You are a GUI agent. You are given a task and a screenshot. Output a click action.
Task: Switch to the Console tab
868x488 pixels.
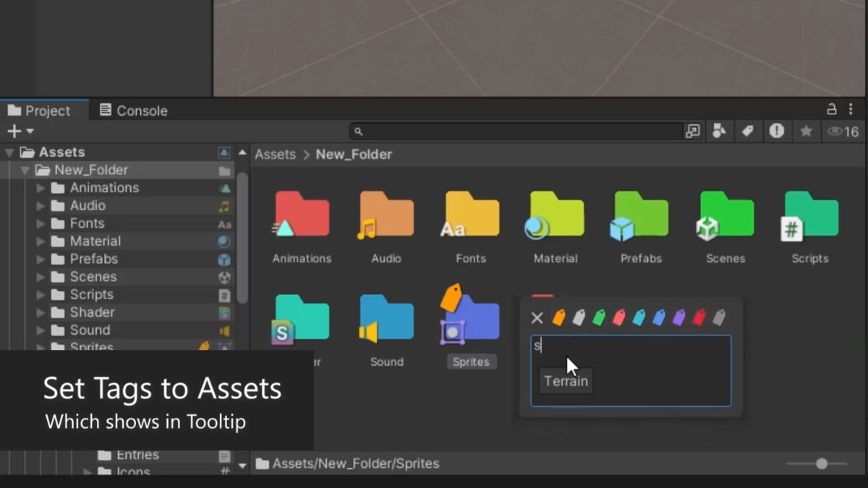pyautogui.click(x=133, y=111)
